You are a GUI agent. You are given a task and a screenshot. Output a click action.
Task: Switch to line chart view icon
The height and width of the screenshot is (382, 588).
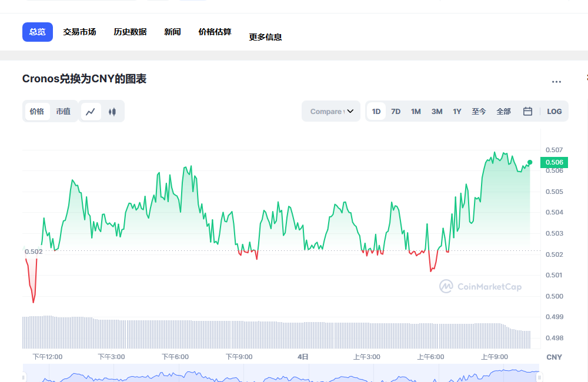(91, 112)
